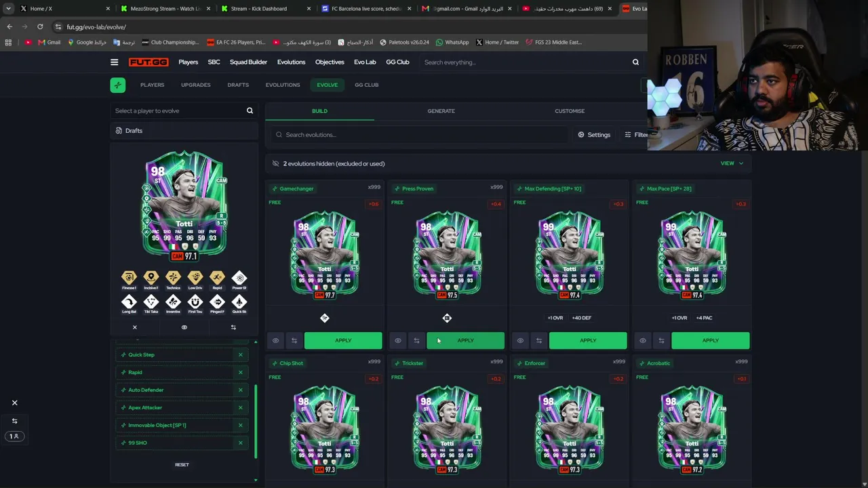868x488 pixels.
Task: Toggle the eye preview under the Totti draft card
Action: pos(184,327)
